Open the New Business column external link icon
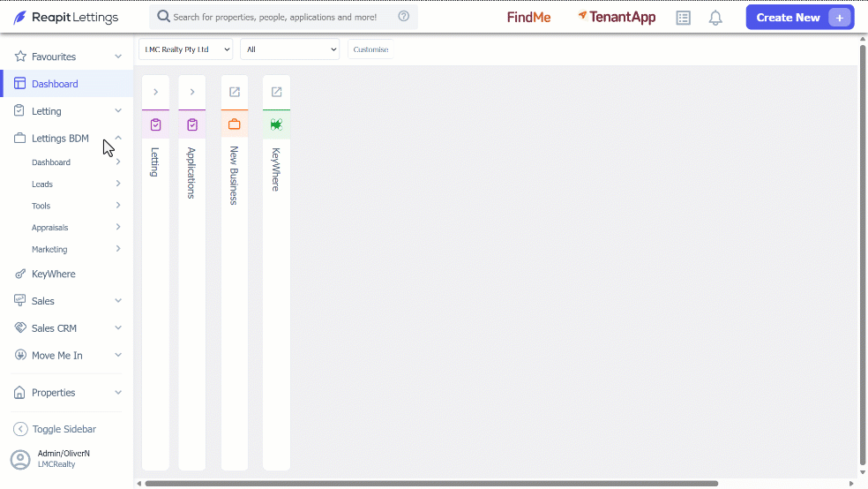Viewport: 868px width, 489px height. pos(234,92)
